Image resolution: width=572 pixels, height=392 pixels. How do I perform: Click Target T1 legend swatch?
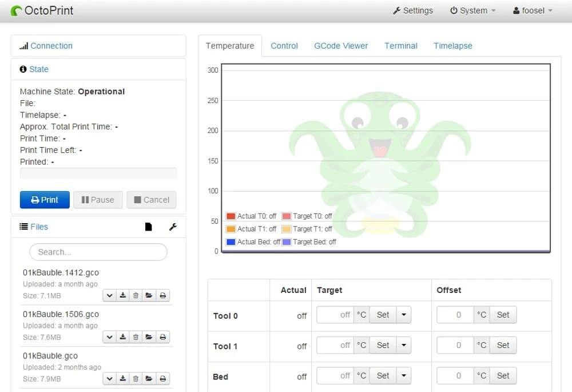pyautogui.click(x=287, y=229)
